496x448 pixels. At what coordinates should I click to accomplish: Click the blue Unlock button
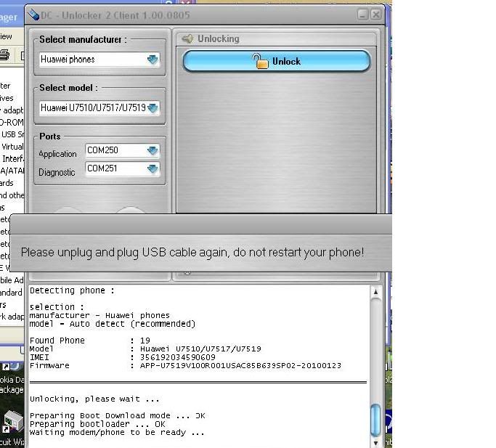tap(276, 61)
